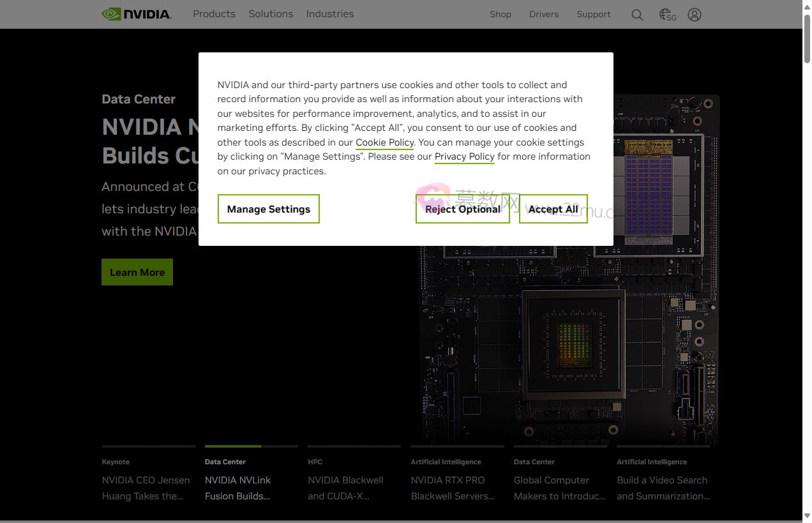The height and width of the screenshot is (523, 812).
Task: Click the NVIDIA logo
Action: [x=136, y=13]
